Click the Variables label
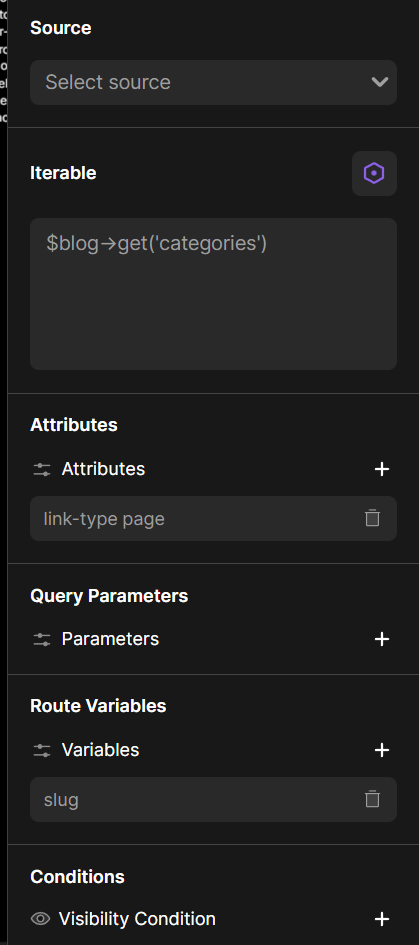The height and width of the screenshot is (945, 419). pos(100,750)
